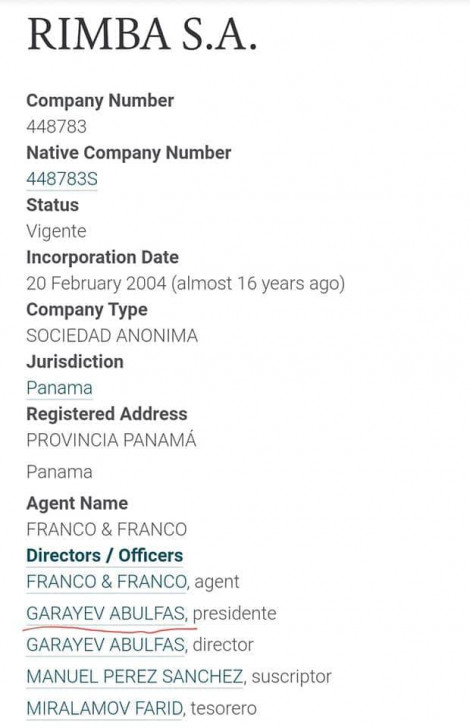This screenshot has width=470, height=728.
Task: Open MIRALAMOV FARID tesorero link
Action: (x=105, y=708)
